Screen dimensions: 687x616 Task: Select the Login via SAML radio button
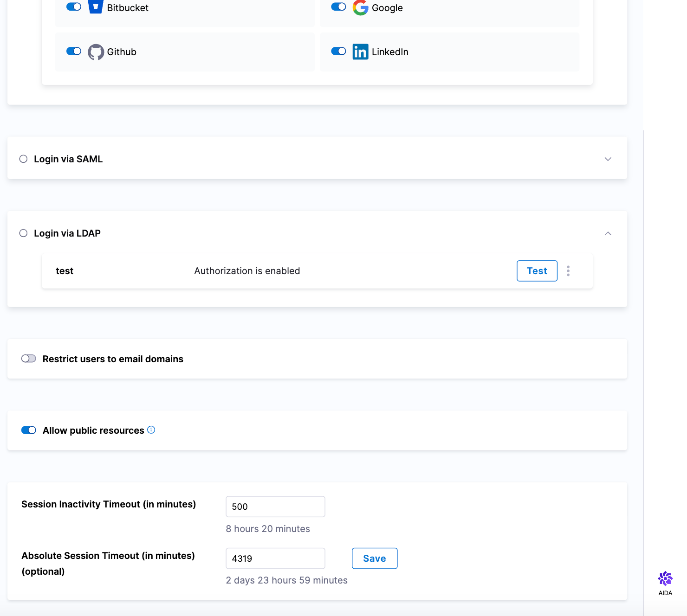click(24, 159)
